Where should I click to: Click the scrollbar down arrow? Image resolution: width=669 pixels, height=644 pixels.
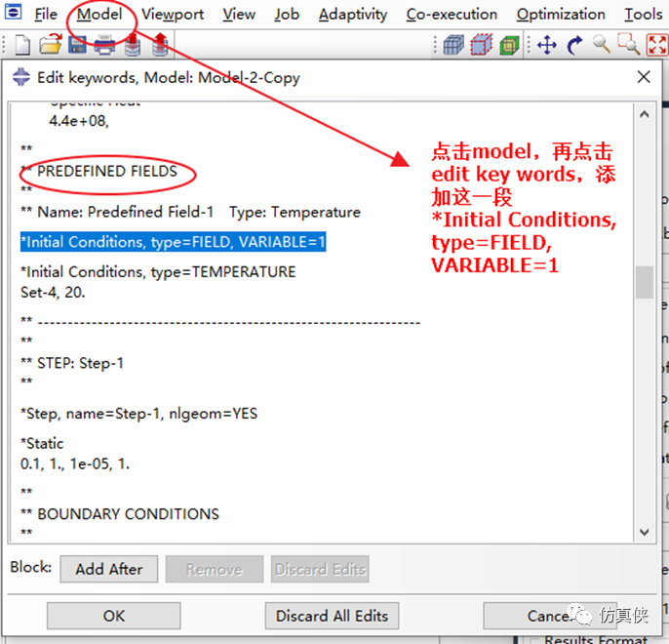point(645,532)
